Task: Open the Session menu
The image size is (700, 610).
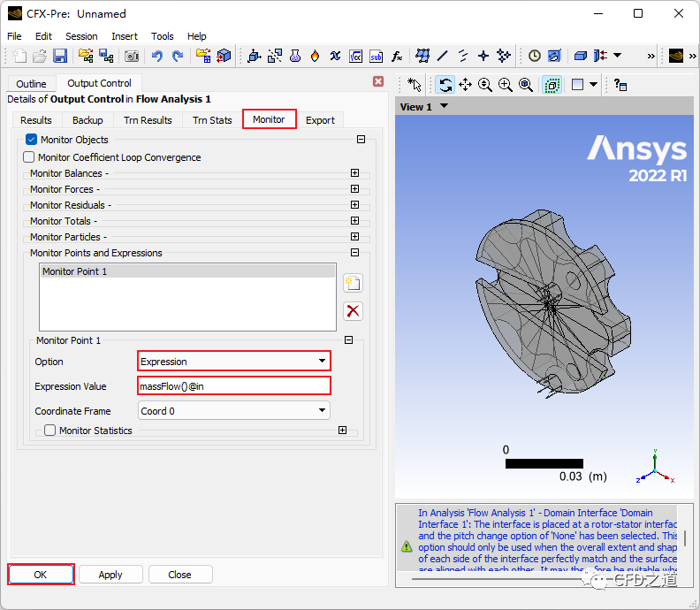Action: tap(81, 36)
